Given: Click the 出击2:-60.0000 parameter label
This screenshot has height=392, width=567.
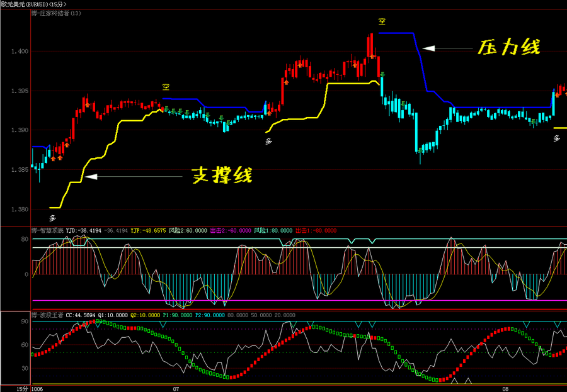Looking at the screenshot, I should coord(231,230).
